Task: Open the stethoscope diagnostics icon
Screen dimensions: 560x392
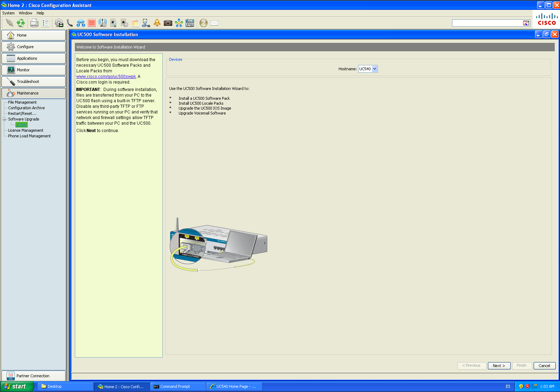Action: pos(146,23)
